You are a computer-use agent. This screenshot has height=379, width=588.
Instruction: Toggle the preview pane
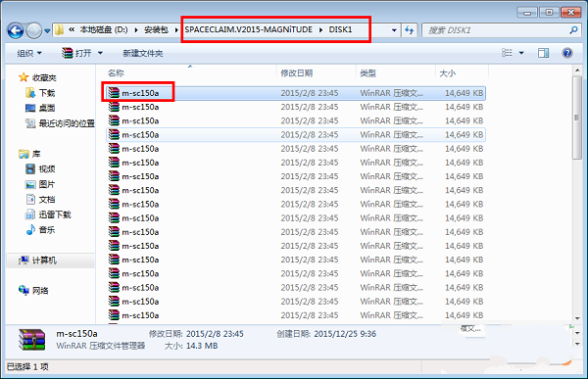pyautogui.click(x=543, y=53)
